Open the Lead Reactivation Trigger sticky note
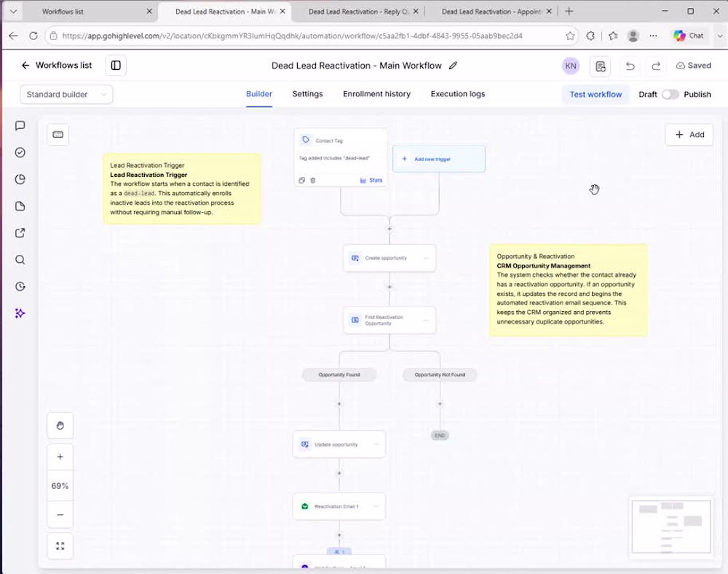 pyautogui.click(x=181, y=189)
